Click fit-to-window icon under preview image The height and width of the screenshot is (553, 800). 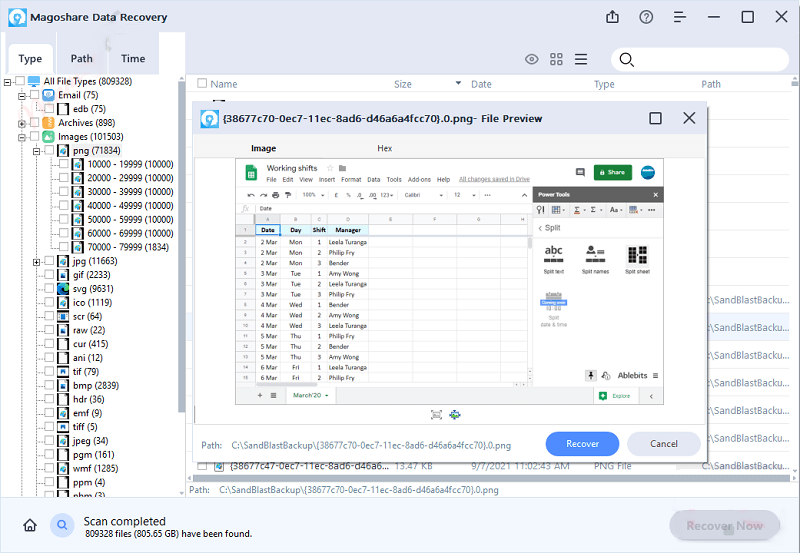[x=436, y=415]
